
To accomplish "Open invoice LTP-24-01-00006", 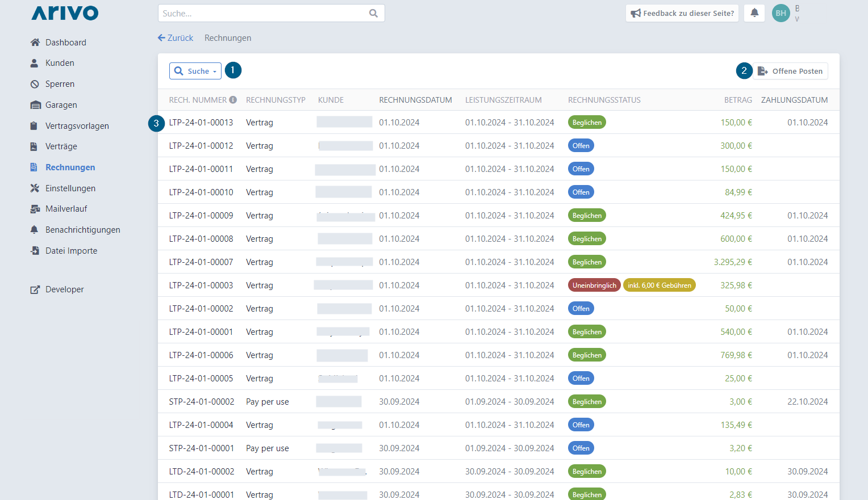I will point(201,355).
